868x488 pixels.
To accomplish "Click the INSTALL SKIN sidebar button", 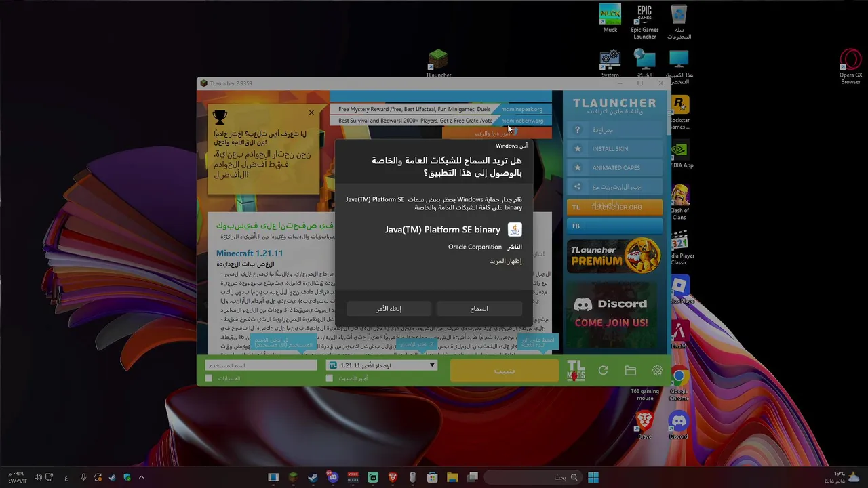I will click(614, 148).
